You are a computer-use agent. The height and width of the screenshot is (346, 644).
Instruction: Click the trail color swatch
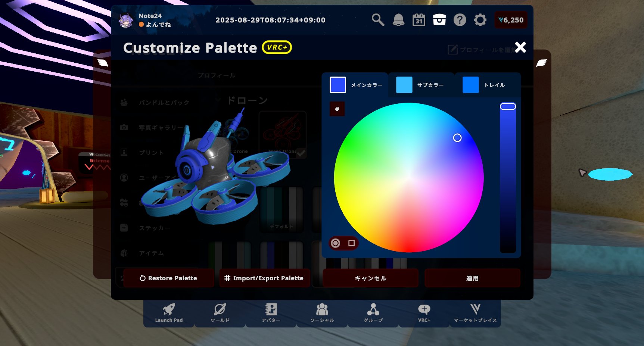pos(471,85)
